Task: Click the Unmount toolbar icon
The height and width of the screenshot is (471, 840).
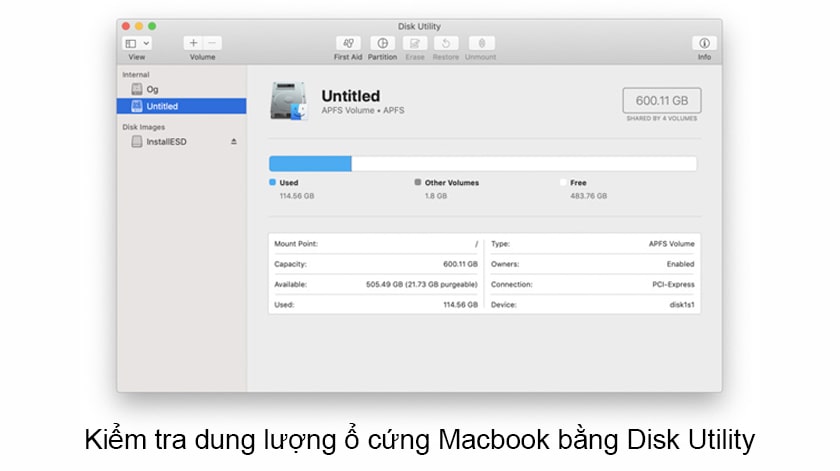Action: click(x=481, y=43)
